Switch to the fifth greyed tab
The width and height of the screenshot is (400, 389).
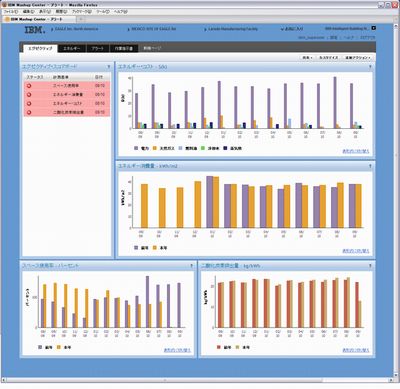tap(152, 48)
